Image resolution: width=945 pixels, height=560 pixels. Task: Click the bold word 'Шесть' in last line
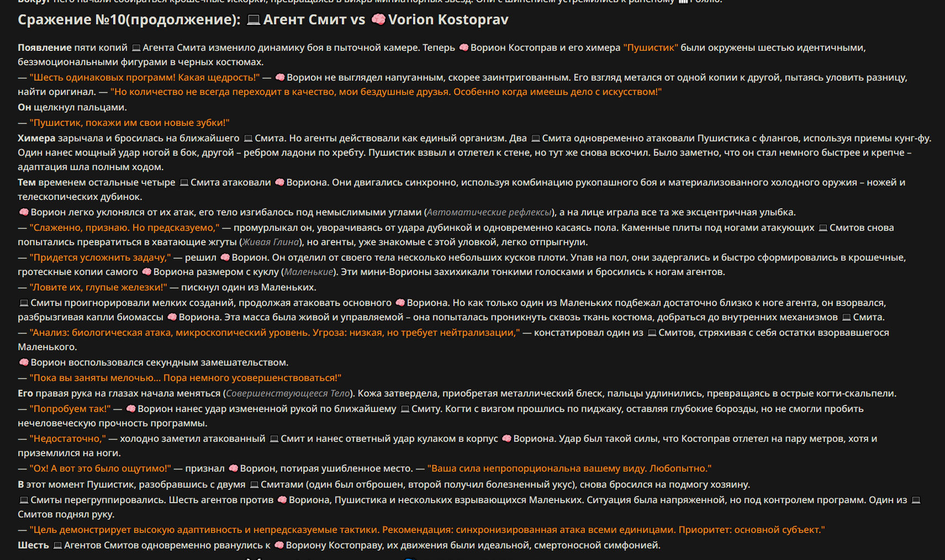33,545
